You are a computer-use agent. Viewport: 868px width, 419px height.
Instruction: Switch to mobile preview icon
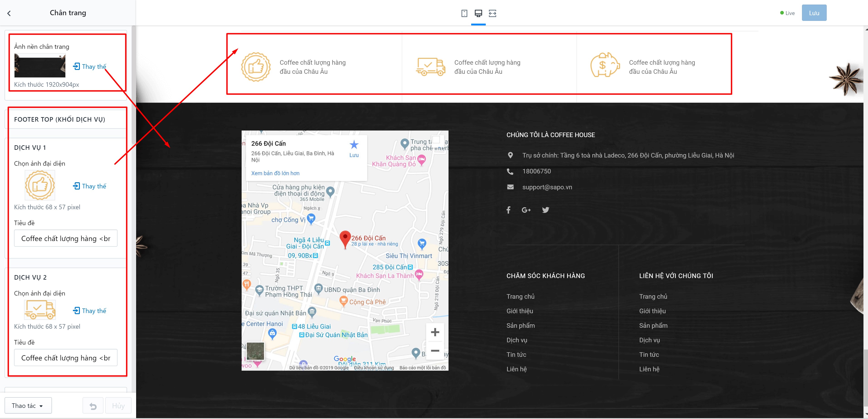tap(464, 13)
